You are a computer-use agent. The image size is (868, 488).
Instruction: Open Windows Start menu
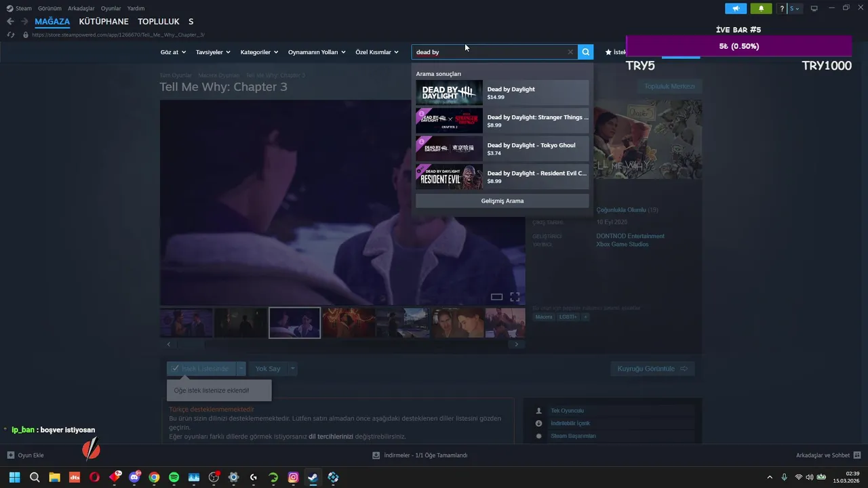pyautogui.click(x=14, y=477)
